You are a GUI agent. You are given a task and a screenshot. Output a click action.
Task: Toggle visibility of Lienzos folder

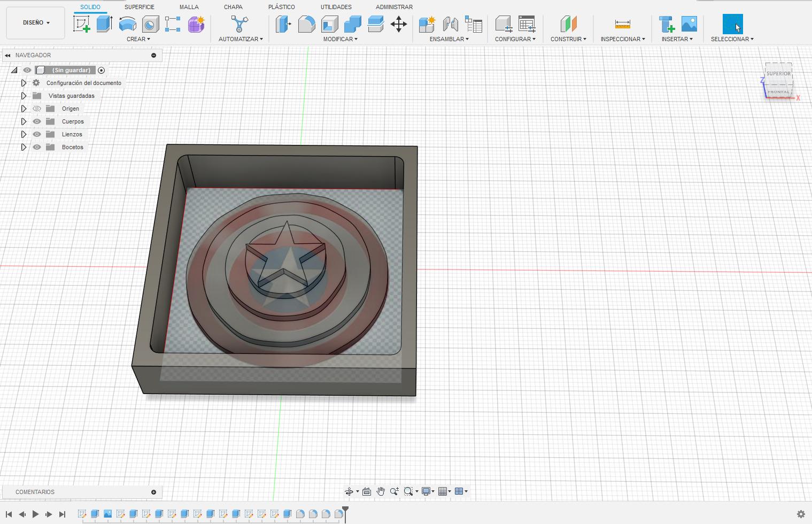[37, 134]
